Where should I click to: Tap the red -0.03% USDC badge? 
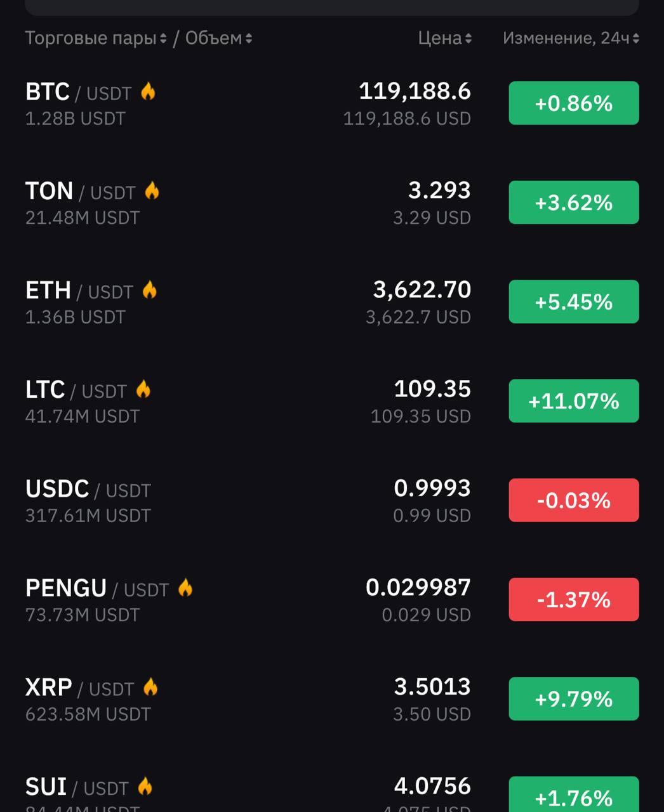coord(574,501)
